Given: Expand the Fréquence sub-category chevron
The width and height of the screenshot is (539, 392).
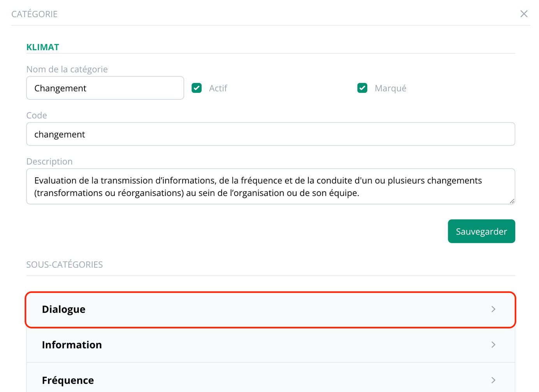Looking at the screenshot, I should pos(493,380).
